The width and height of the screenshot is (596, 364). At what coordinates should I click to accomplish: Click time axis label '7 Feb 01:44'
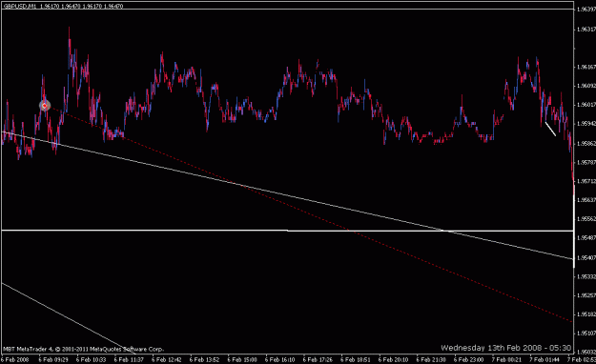click(545, 359)
